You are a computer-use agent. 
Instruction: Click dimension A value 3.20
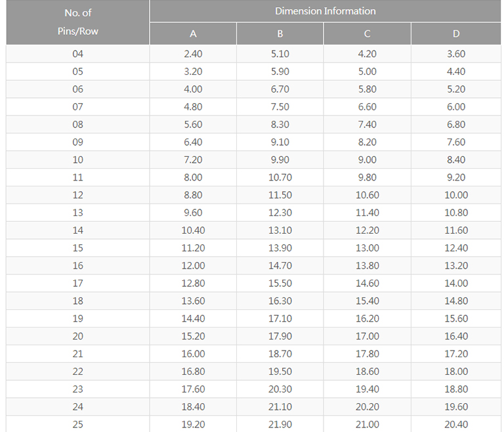tap(193, 72)
